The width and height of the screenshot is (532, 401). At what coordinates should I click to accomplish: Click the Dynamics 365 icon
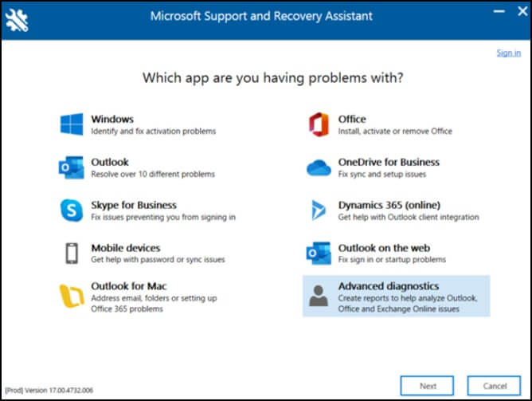click(x=319, y=210)
